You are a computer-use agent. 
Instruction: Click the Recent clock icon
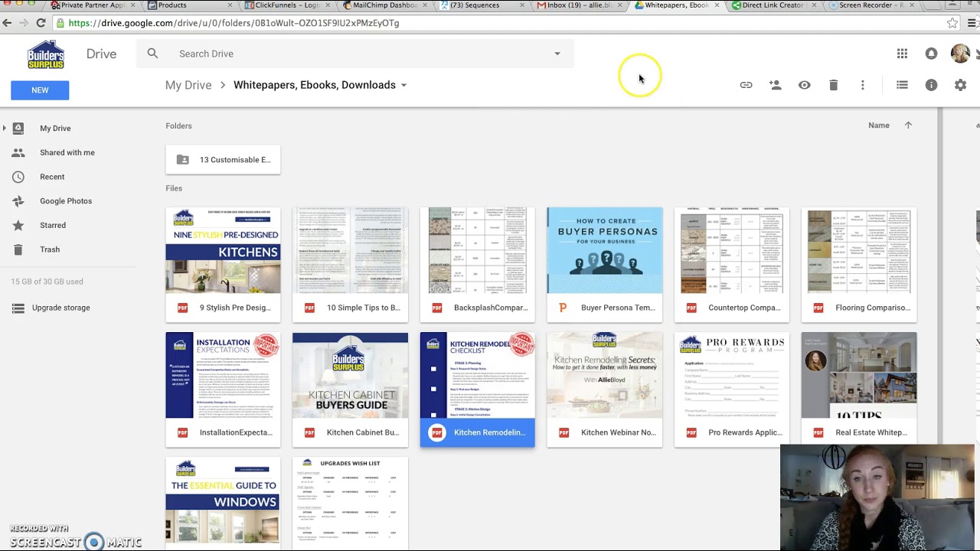click(18, 177)
